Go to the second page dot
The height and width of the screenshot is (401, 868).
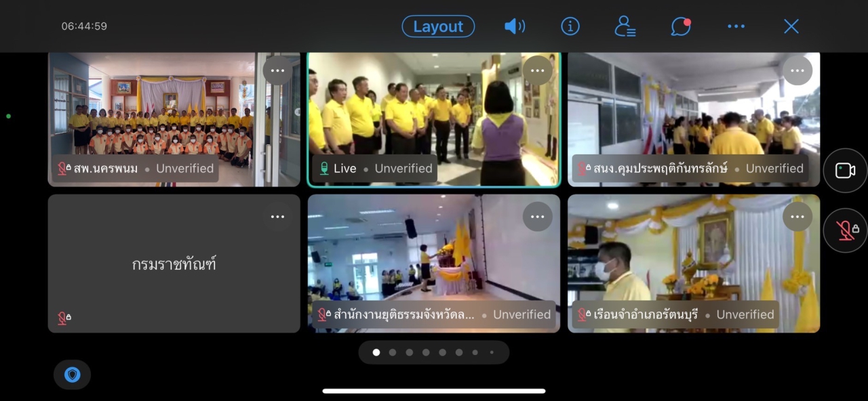pos(393,352)
